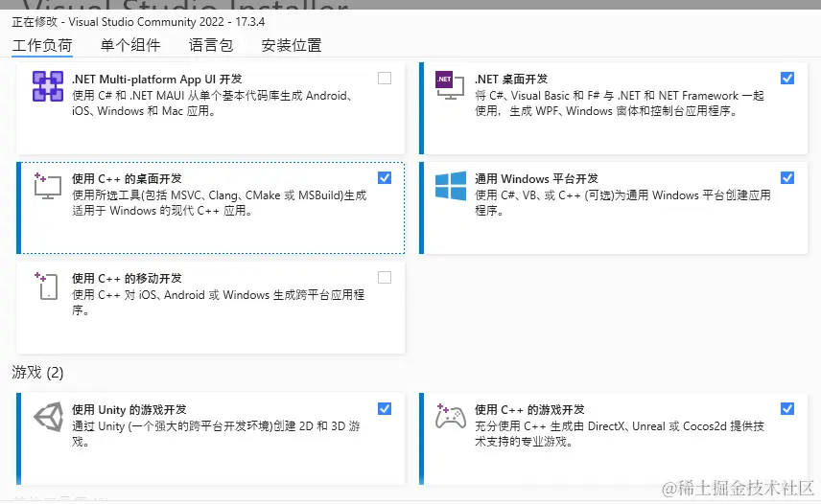The image size is (821, 504).
Task: Uncheck 使用 C++ 的游戏开发 checkbox
Action: point(787,409)
